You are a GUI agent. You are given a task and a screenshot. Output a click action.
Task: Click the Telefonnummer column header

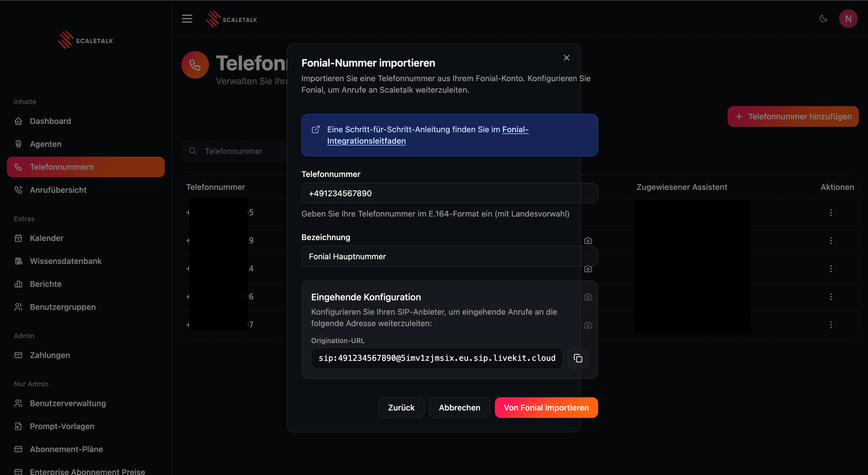[x=215, y=187]
